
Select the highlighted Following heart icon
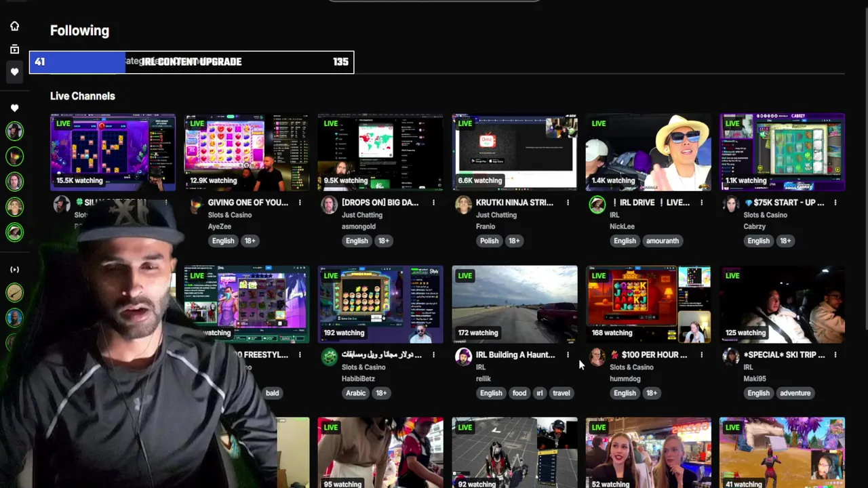[x=14, y=72]
